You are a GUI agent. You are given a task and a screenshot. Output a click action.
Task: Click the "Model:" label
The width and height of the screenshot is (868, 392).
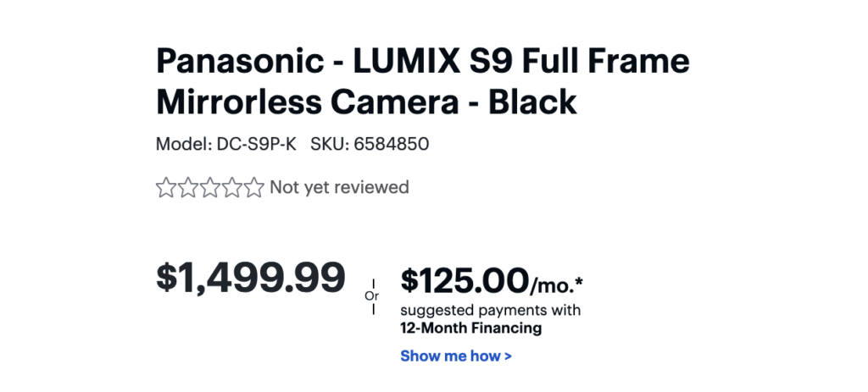181,144
